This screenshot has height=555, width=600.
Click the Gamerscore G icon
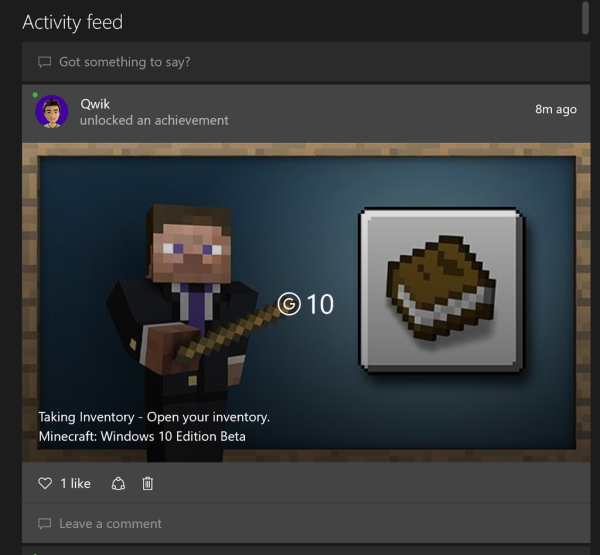[289, 304]
